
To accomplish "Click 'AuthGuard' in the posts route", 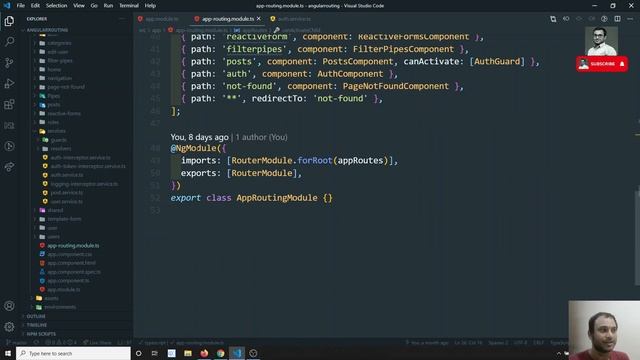I will (497, 62).
